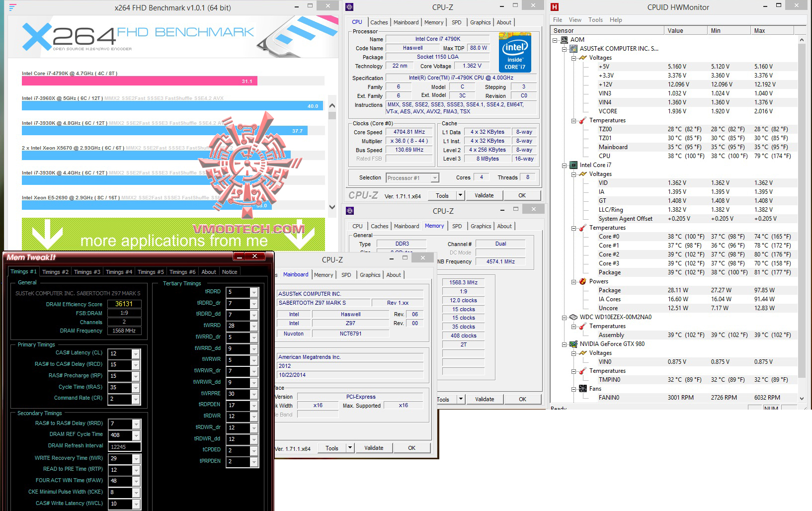
Task: Click the fan icon beside Fans in HWMonitor
Action: (583, 389)
